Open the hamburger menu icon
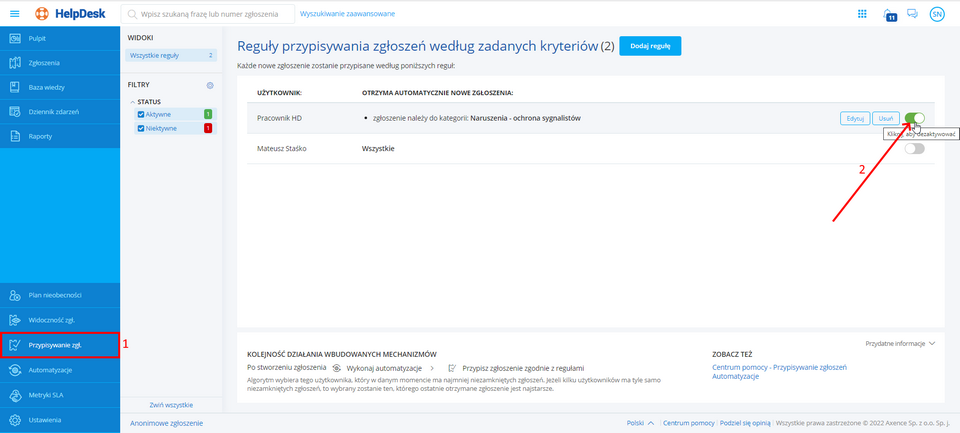This screenshot has height=433, width=960. [14, 14]
